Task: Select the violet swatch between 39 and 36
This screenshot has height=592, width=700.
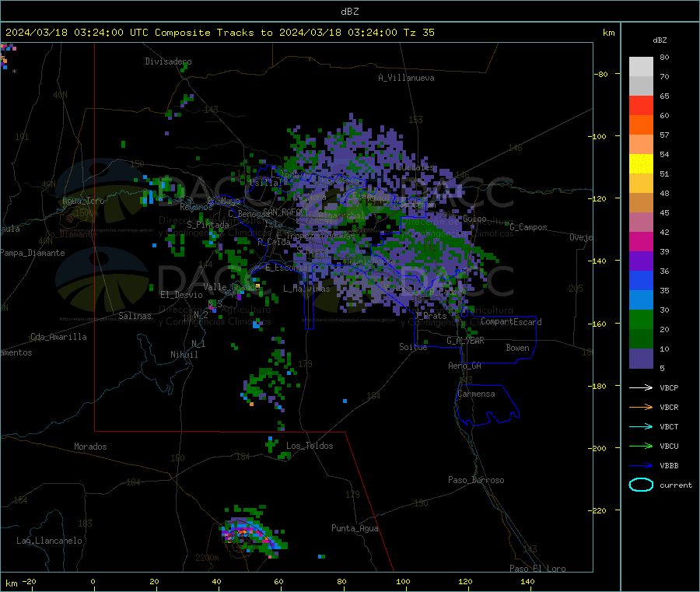Action: point(641,261)
